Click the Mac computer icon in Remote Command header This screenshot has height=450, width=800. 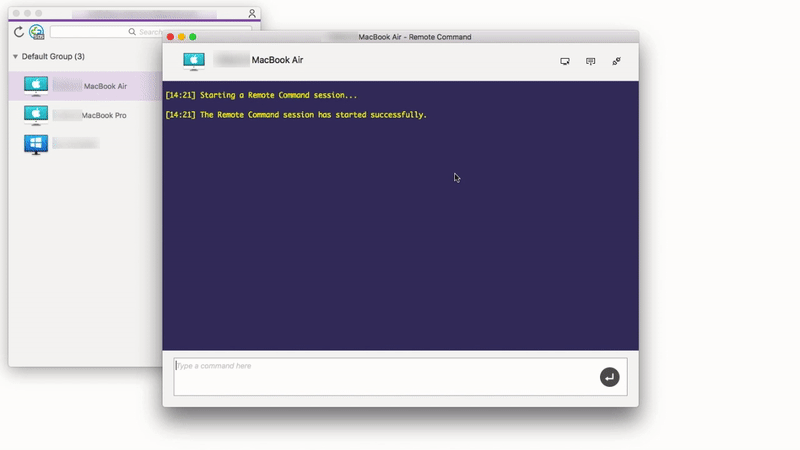(x=194, y=61)
